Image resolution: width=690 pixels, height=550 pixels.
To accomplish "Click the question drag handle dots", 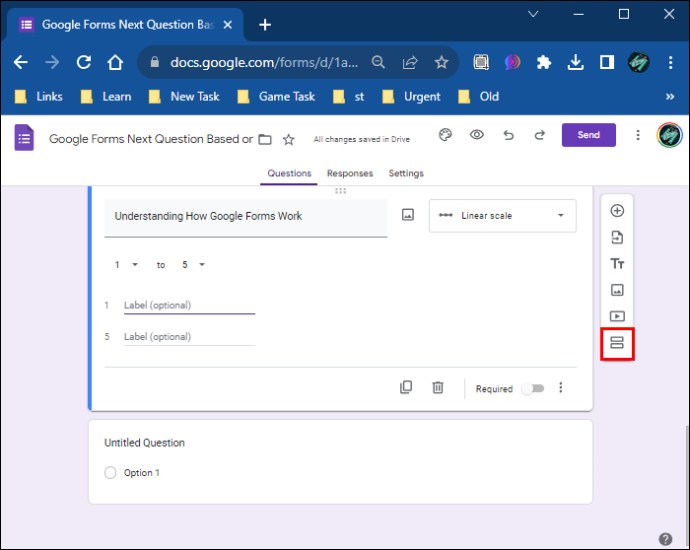I will 340,191.
